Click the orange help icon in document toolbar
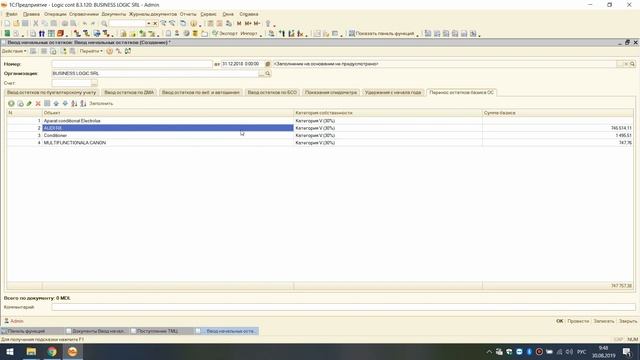 [109, 51]
